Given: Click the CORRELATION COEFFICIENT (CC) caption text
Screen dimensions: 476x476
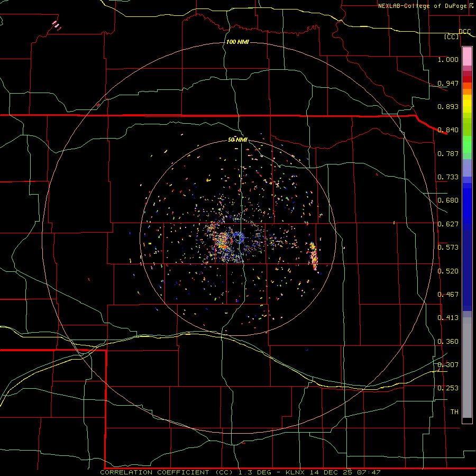Looking at the screenshot, I should coord(167,472).
